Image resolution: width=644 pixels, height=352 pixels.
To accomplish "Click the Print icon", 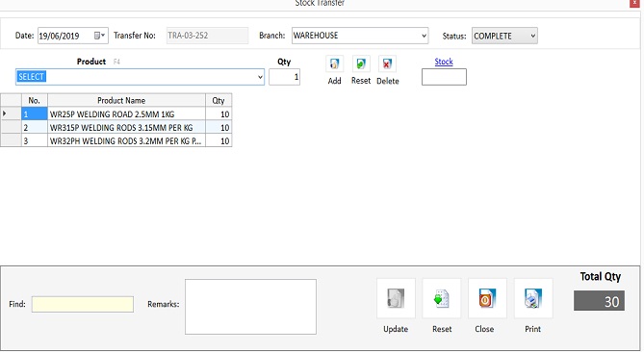I will point(533,298).
